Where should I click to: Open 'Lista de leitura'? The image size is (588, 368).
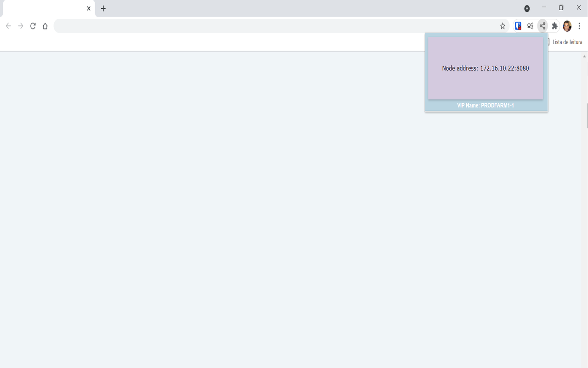(567, 42)
